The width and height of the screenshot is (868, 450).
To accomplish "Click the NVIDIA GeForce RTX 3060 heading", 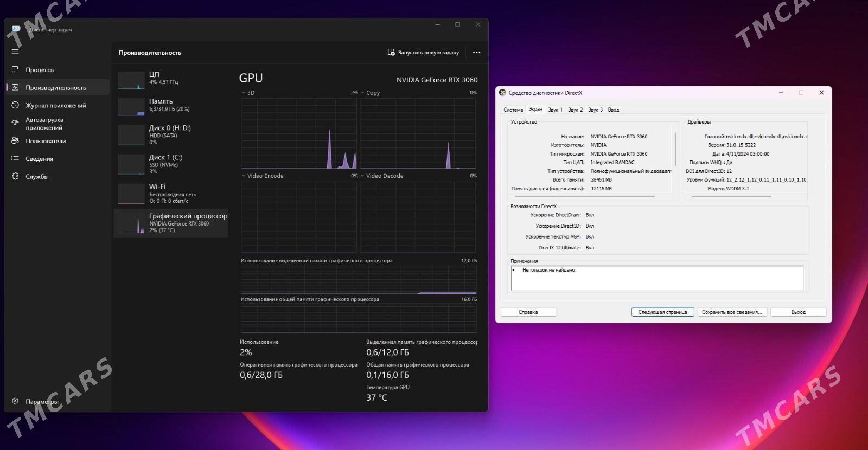I will [437, 80].
